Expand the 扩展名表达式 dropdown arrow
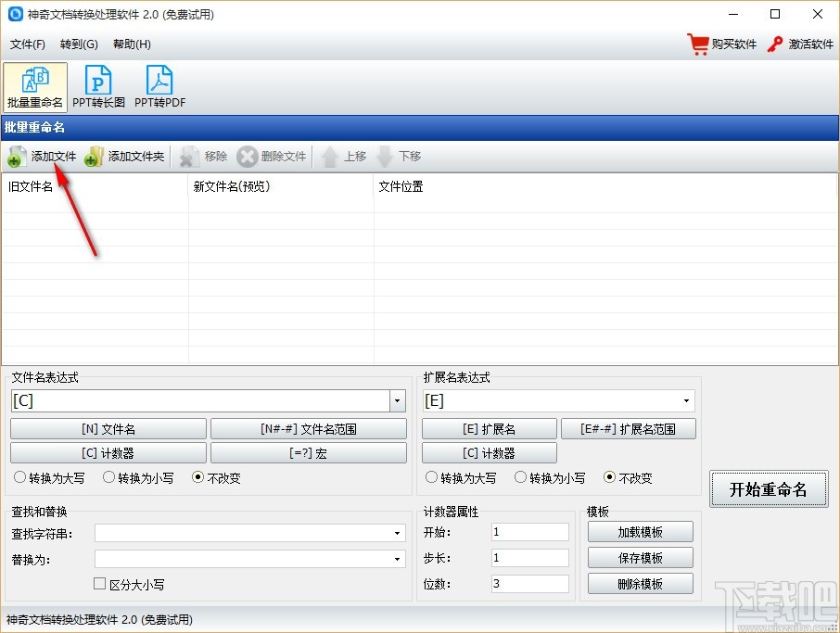The height and width of the screenshot is (633, 840). (686, 400)
